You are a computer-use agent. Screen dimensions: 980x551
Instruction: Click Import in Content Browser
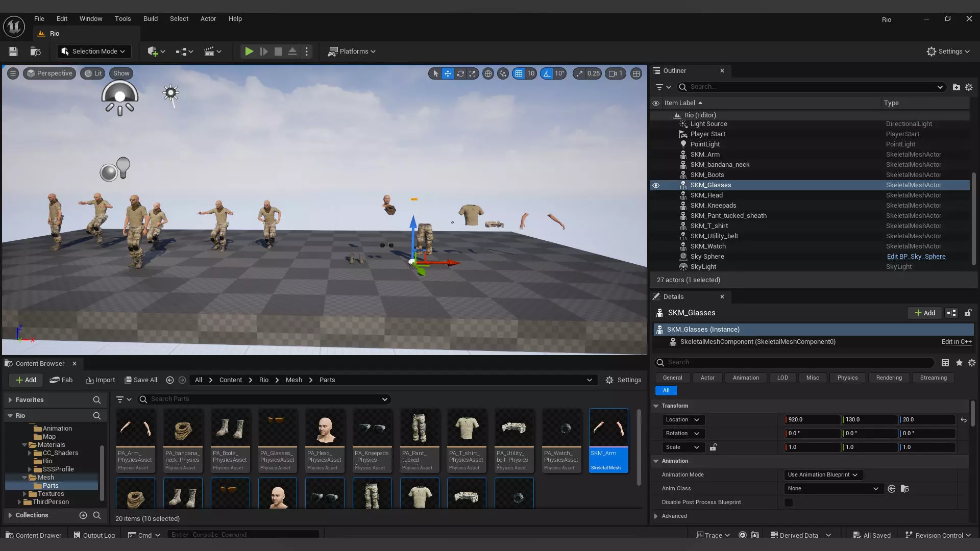(100, 380)
